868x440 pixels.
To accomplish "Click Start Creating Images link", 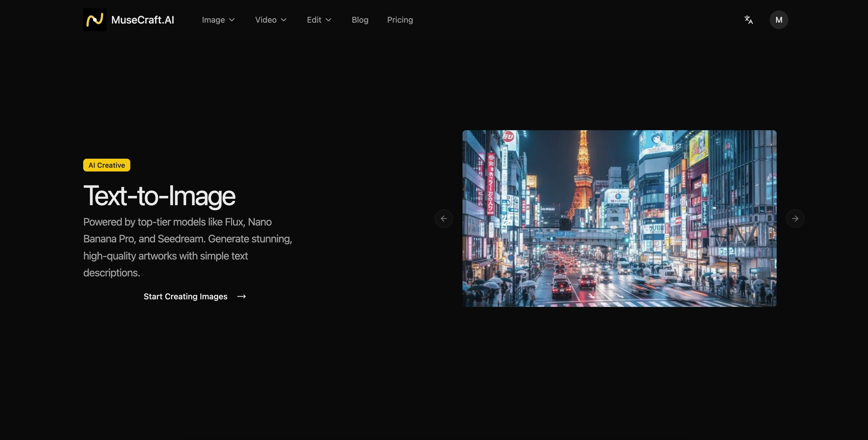I will click(185, 296).
